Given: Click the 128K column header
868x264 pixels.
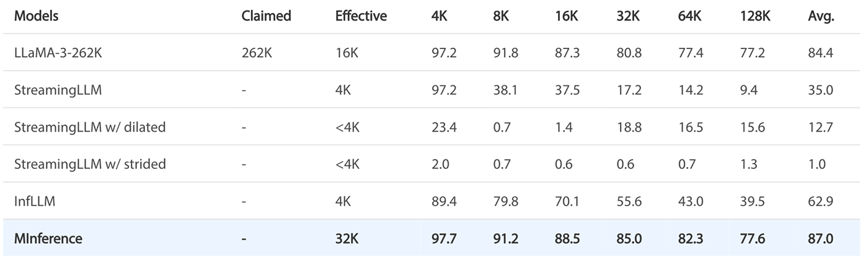Looking at the screenshot, I should tap(755, 17).
